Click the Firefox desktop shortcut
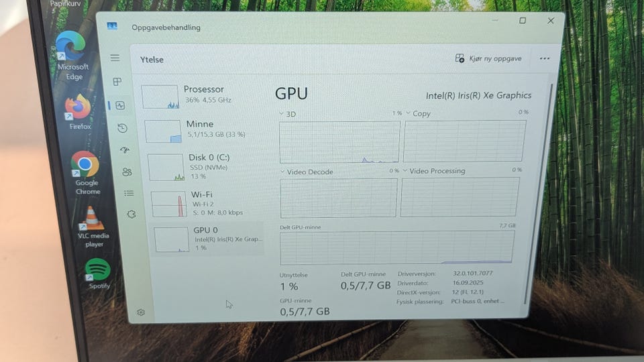The image size is (644, 362). (78, 112)
